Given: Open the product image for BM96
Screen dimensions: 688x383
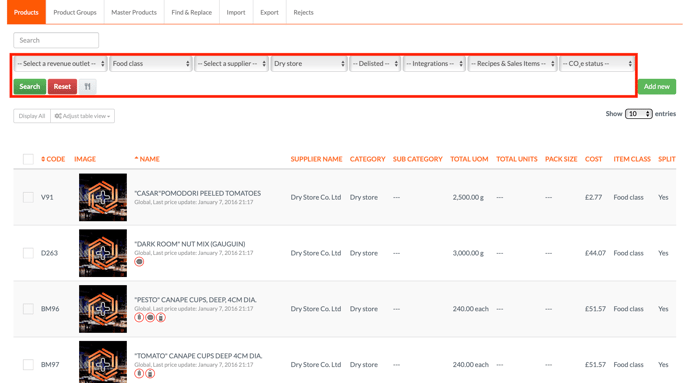Looking at the screenshot, I should coord(103,309).
